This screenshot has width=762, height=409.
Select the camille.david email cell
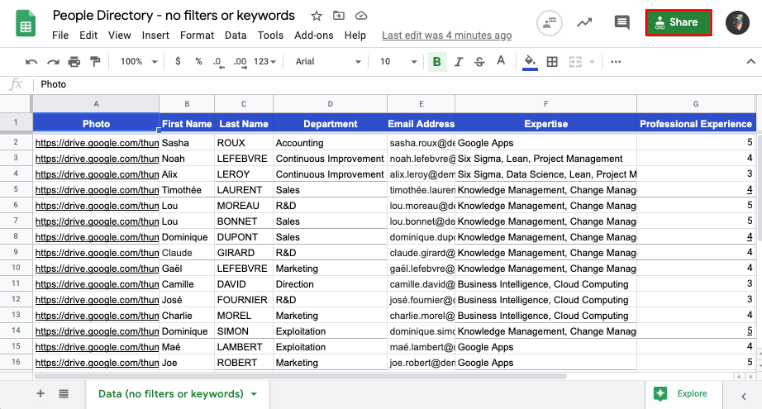(421, 284)
